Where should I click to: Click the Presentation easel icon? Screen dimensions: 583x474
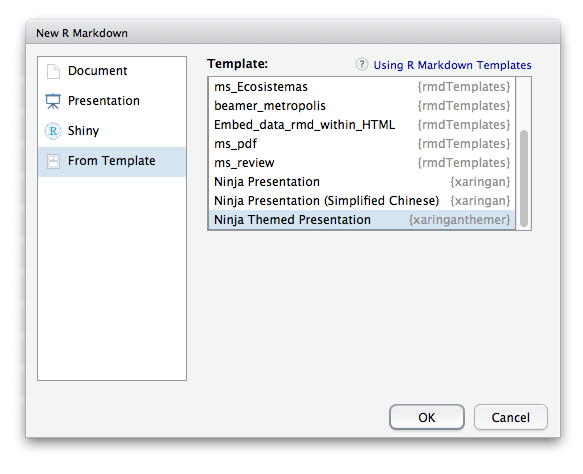click(x=53, y=101)
